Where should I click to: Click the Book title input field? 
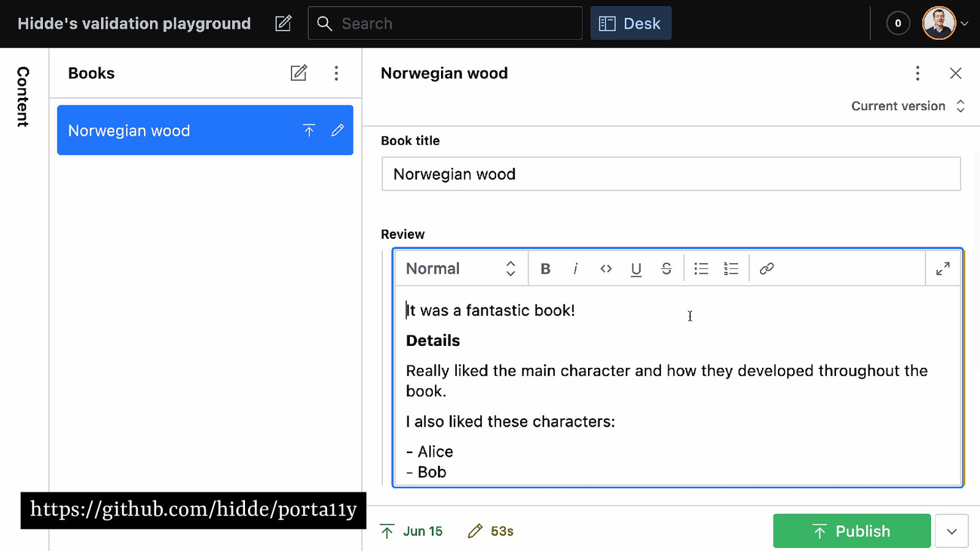pyautogui.click(x=671, y=174)
